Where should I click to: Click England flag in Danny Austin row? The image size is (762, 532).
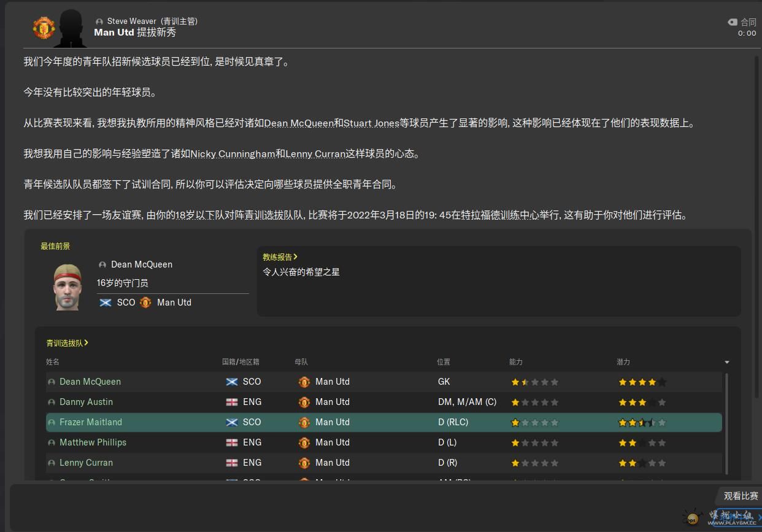pos(232,402)
